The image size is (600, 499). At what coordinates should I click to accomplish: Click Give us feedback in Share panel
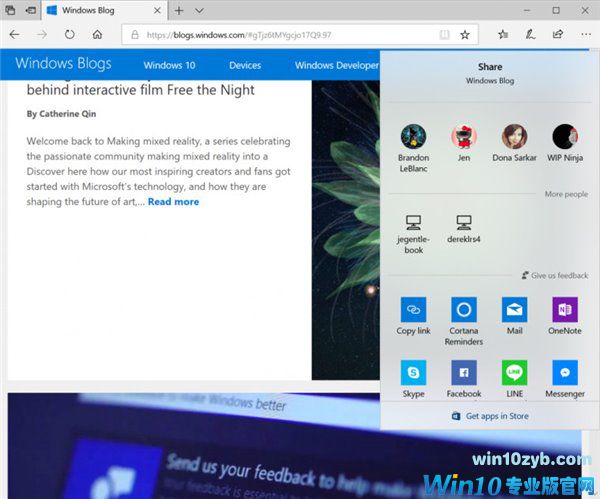(555, 275)
